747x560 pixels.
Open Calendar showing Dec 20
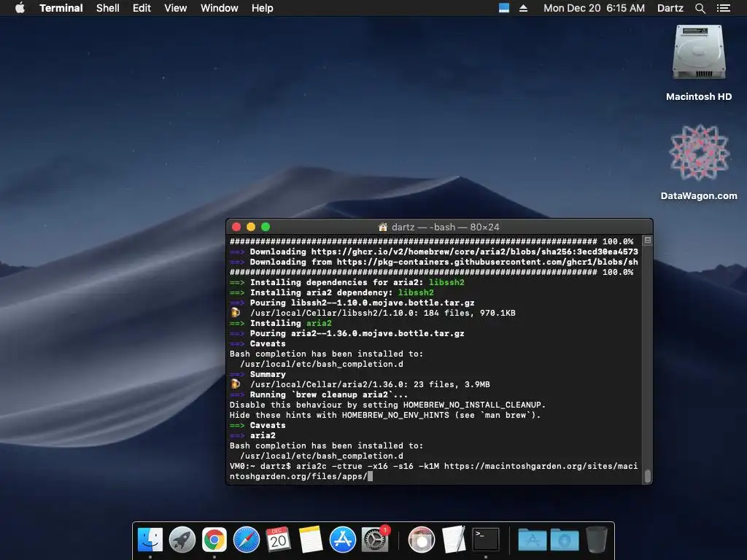pos(278,540)
